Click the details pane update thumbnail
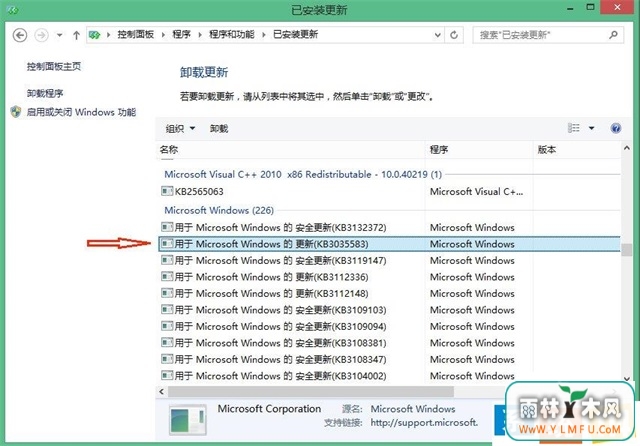The image size is (640, 446). pos(187,420)
